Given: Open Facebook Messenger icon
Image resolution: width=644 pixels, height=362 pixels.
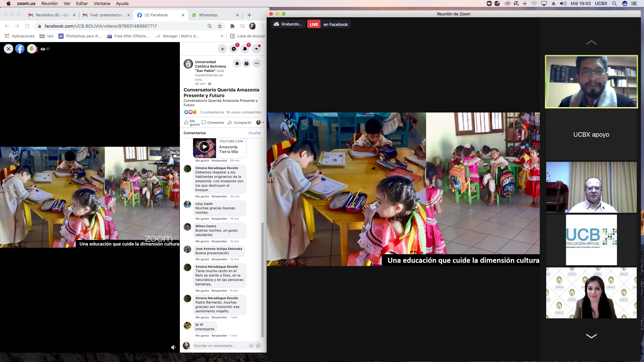Looking at the screenshot, I should pyautogui.click(x=234, y=49).
